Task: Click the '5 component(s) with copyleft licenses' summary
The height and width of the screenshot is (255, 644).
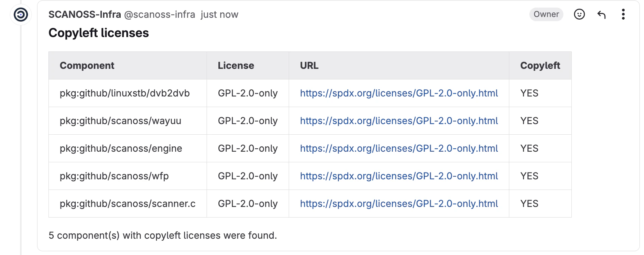Action: [x=163, y=235]
